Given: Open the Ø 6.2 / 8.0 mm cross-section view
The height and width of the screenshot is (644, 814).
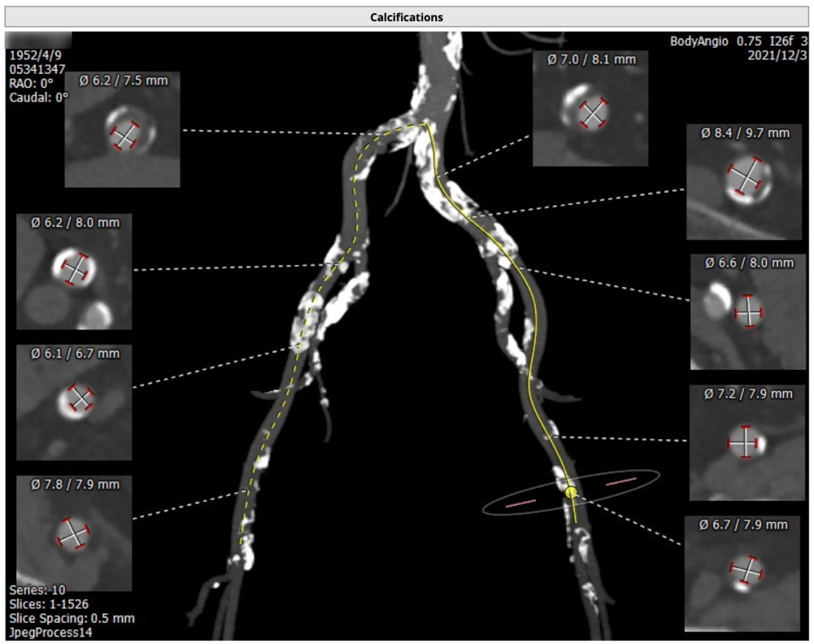Looking at the screenshot, I should pyautogui.click(x=74, y=271).
